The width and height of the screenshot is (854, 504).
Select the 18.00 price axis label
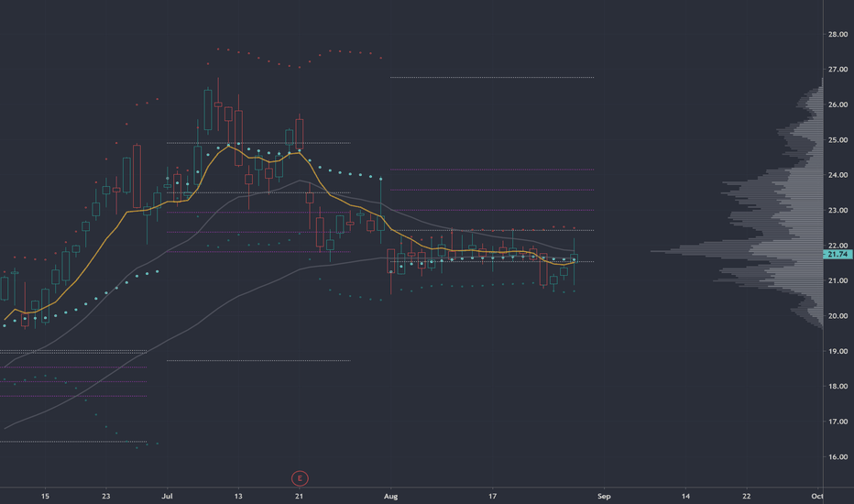click(x=838, y=387)
